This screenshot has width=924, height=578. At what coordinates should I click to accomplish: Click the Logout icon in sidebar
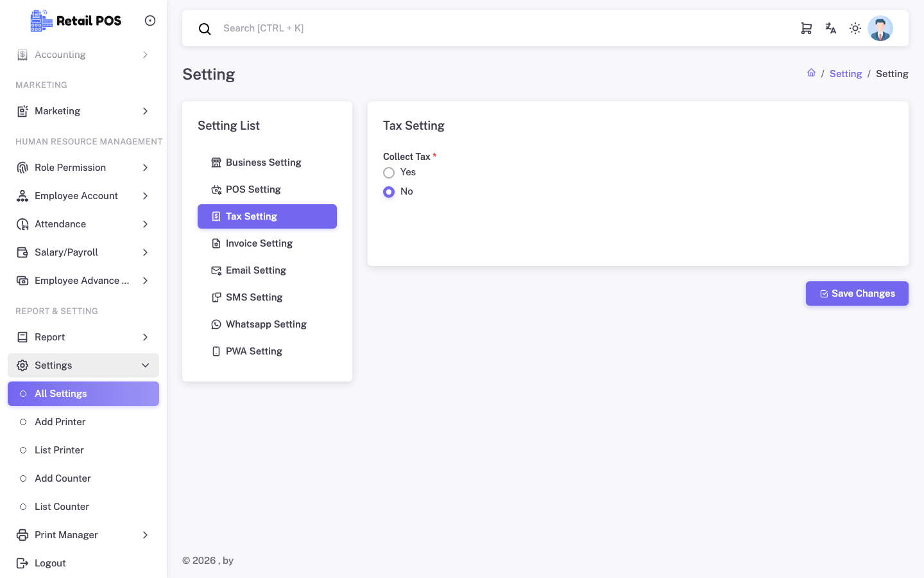click(22, 563)
